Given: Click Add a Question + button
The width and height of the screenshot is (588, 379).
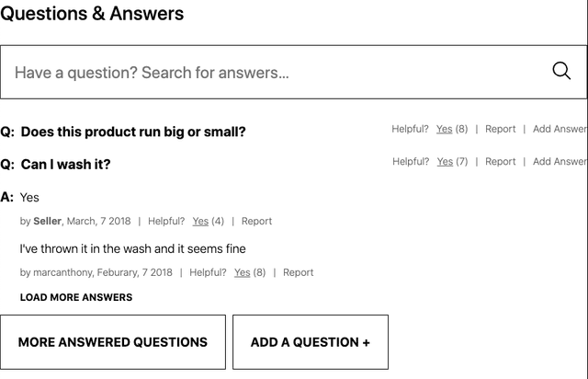Looking at the screenshot, I should (311, 342).
